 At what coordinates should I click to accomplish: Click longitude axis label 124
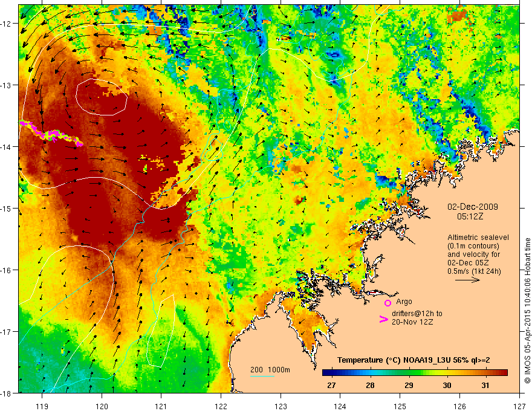(340, 406)
